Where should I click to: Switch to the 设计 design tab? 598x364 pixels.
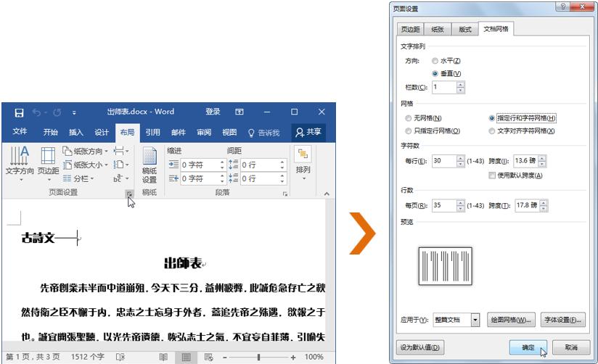[x=102, y=132]
